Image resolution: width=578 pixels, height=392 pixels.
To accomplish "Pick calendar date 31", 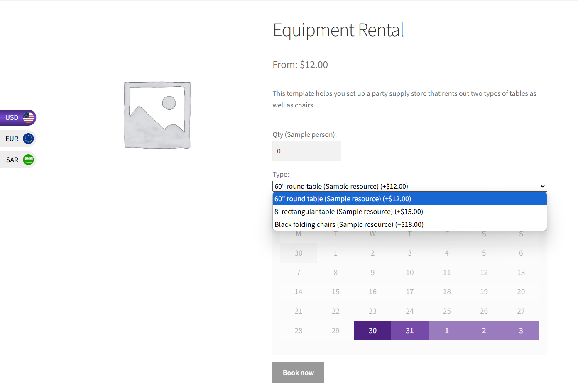I will pyautogui.click(x=410, y=331).
